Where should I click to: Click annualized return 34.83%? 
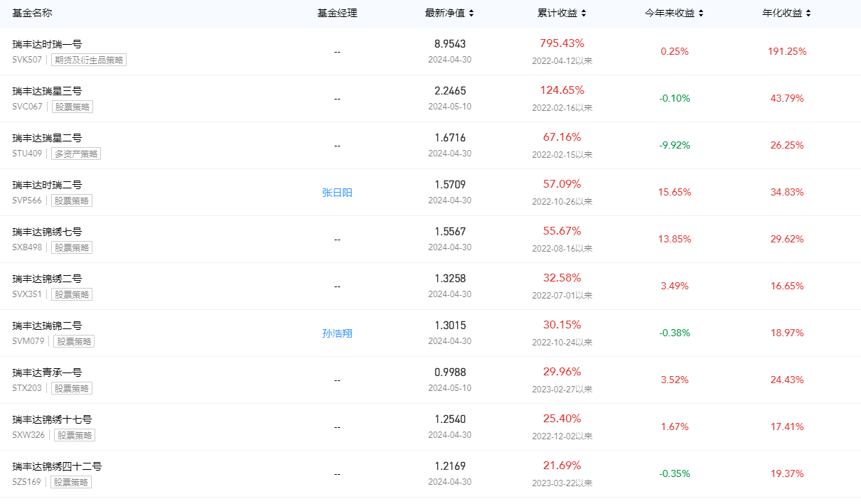point(787,192)
